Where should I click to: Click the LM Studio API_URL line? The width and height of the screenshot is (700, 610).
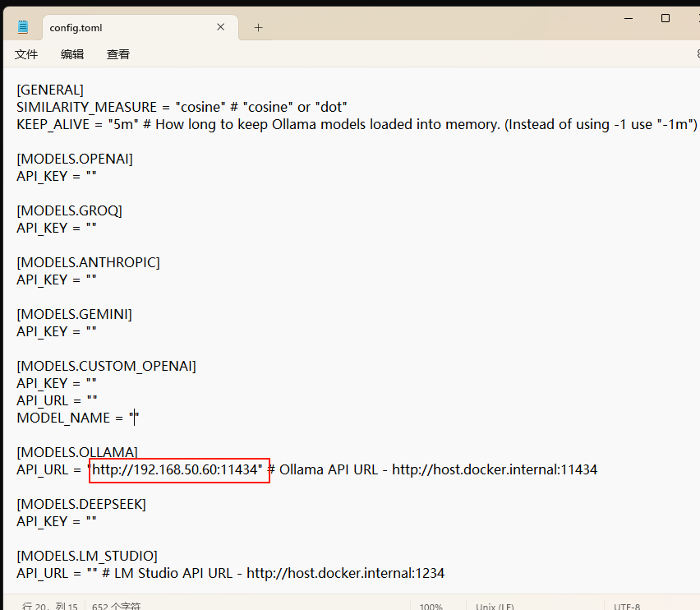point(230,573)
